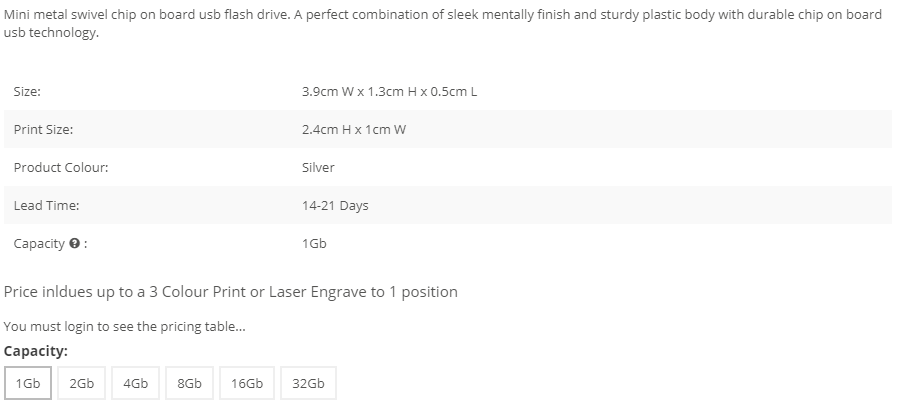The height and width of the screenshot is (418, 902).
Task: Click the Mini metal swivel description paragraph
Action: [443, 23]
